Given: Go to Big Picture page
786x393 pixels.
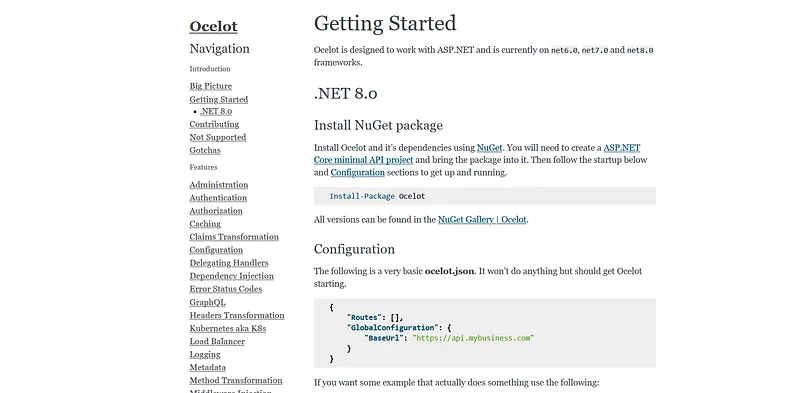Looking at the screenshot, I should (211, 86).
